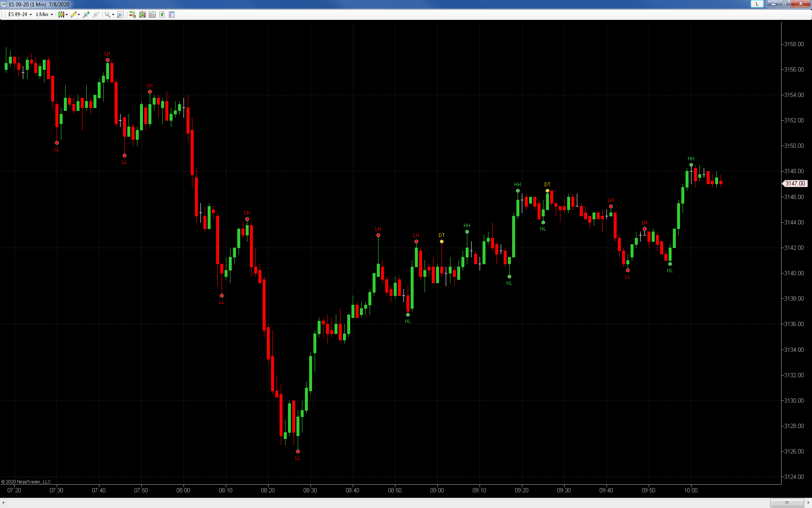
Task: Open the chart Properties icon
Action: 172,14
